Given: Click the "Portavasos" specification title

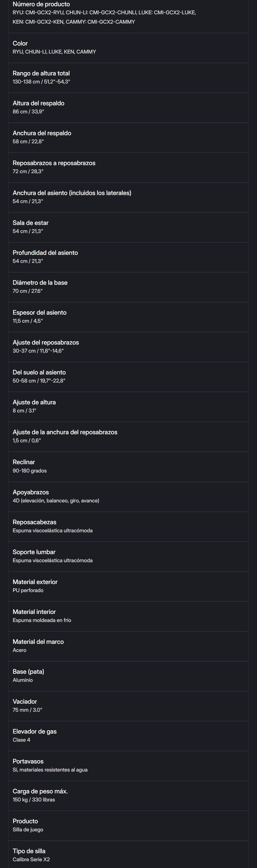Looking at the screenshot, I should pyautogui.click(x=28, y=762).
